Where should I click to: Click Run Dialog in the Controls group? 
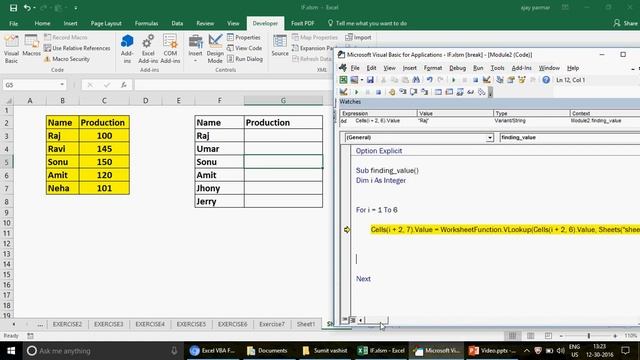coord(245,59)
